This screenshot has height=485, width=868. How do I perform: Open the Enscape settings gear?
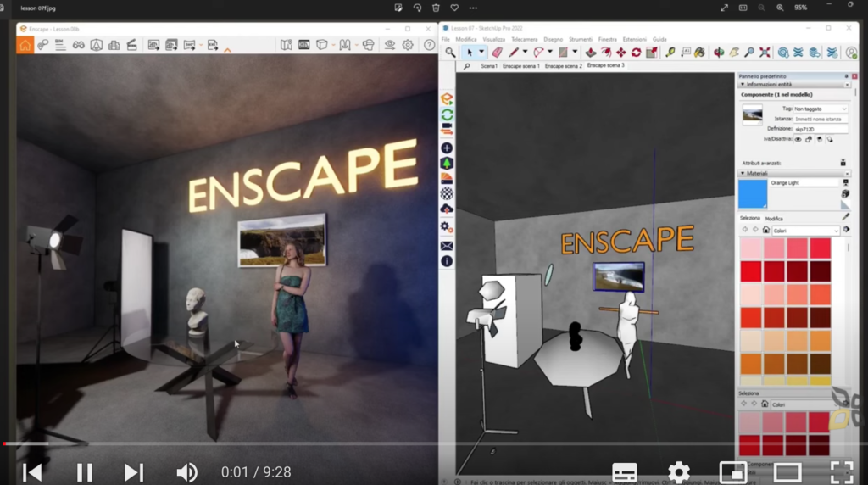[408, 46]
